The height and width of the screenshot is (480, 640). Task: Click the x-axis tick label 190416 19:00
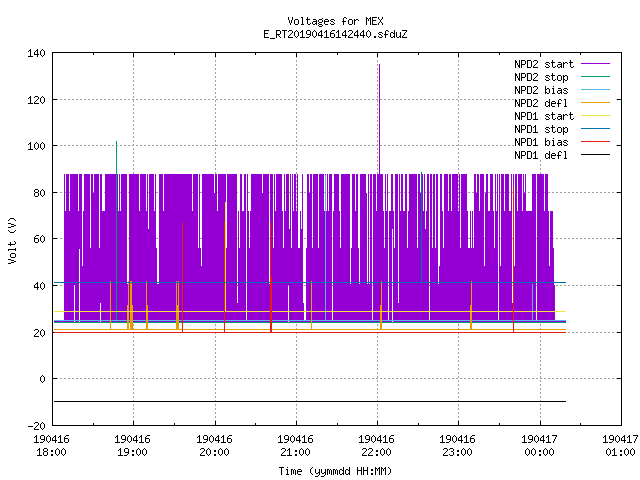[132, 446]
